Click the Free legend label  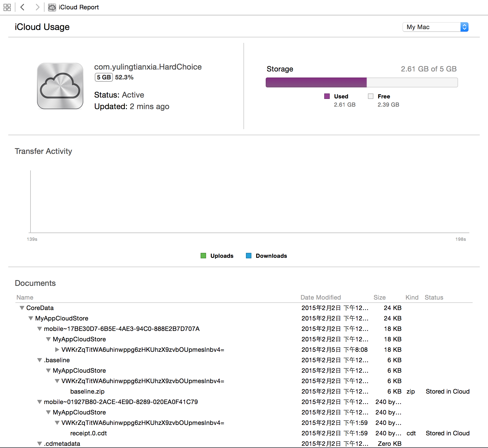[x=384, y=96]
